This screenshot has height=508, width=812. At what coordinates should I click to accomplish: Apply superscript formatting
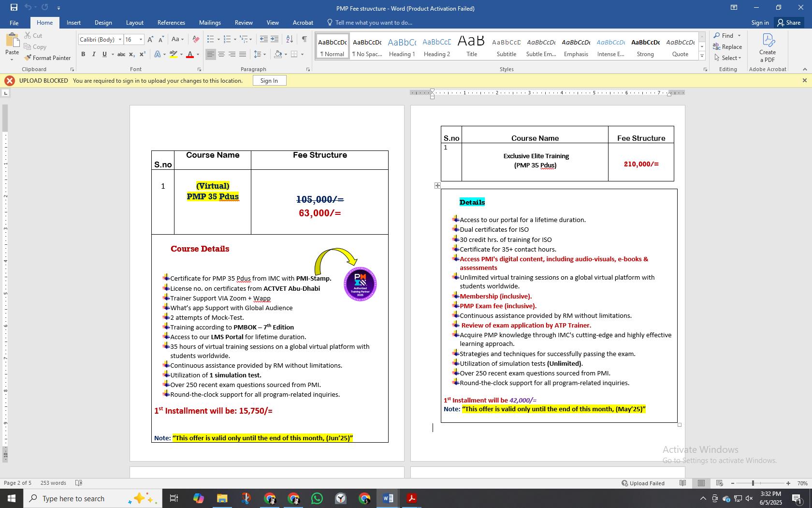pyautogui.click(x=143, y=54)
